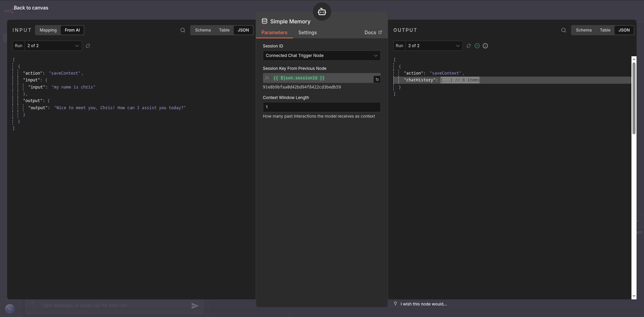Go back to canvas
This screenshot has height=317, width=644.
pyautogui.click(x=31, y=8)
